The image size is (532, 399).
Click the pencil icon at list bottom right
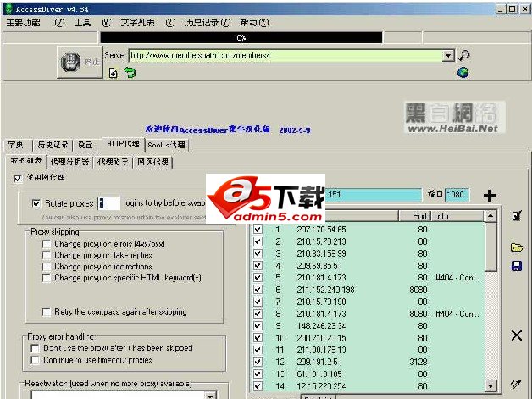(x=516, y=384)
